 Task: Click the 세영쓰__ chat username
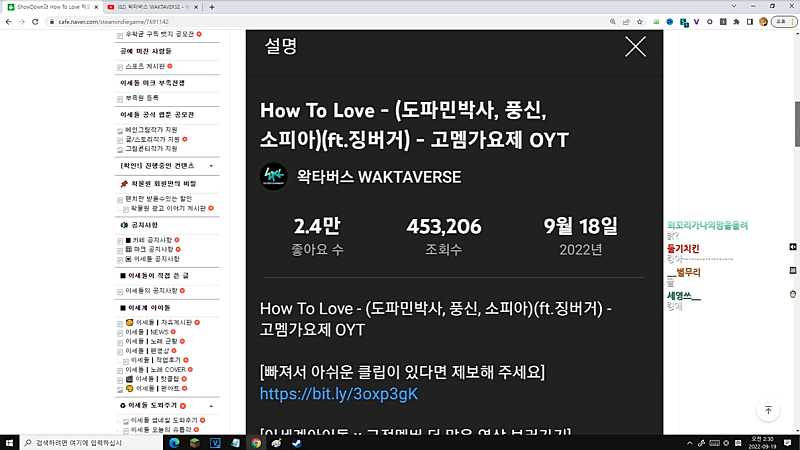[684, 296]
